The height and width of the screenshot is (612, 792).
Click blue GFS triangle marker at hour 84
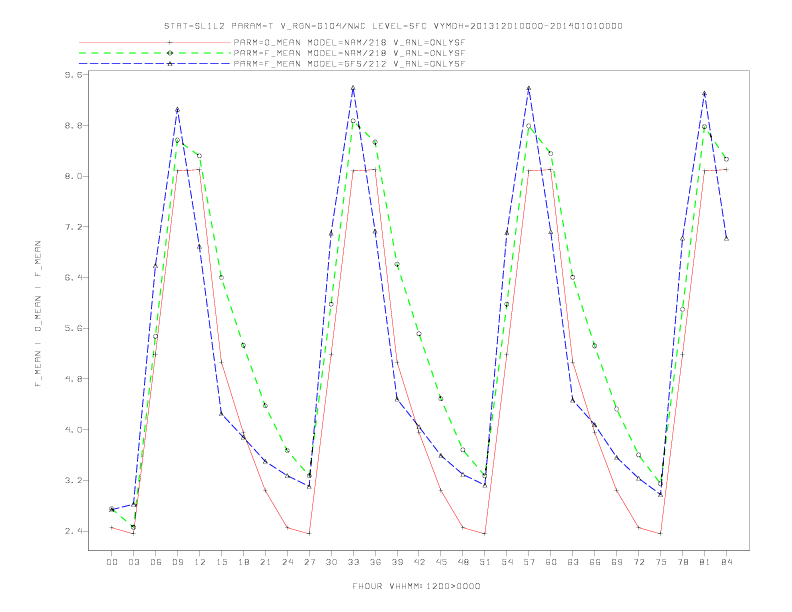pos(726,238)
